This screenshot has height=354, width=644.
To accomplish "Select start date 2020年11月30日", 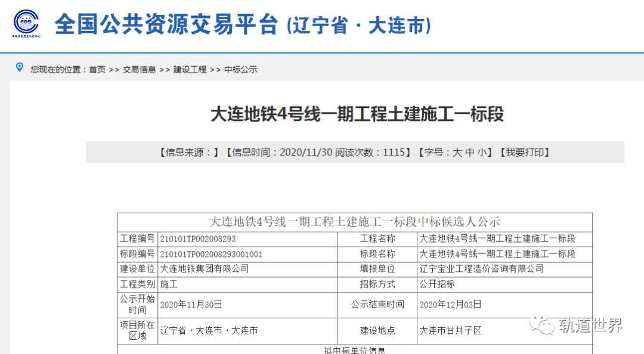I will tap(191, 305).
